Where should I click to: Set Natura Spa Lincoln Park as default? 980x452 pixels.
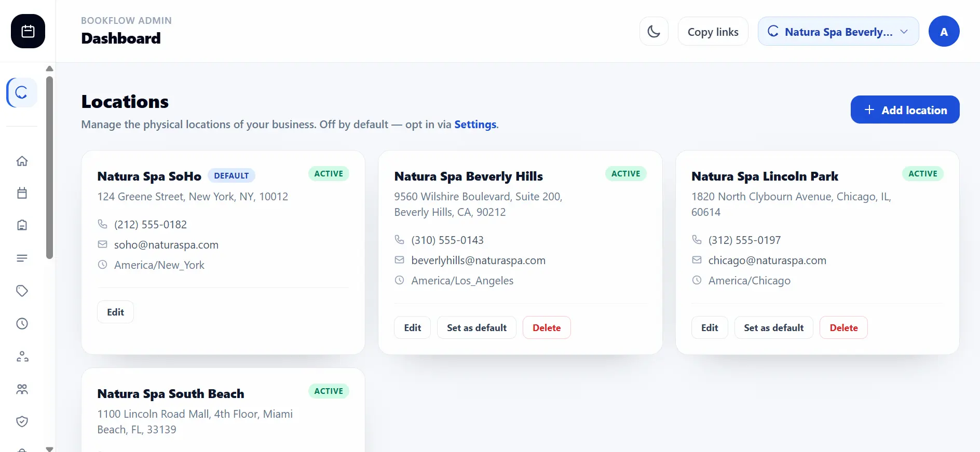(x=773, y=327)
